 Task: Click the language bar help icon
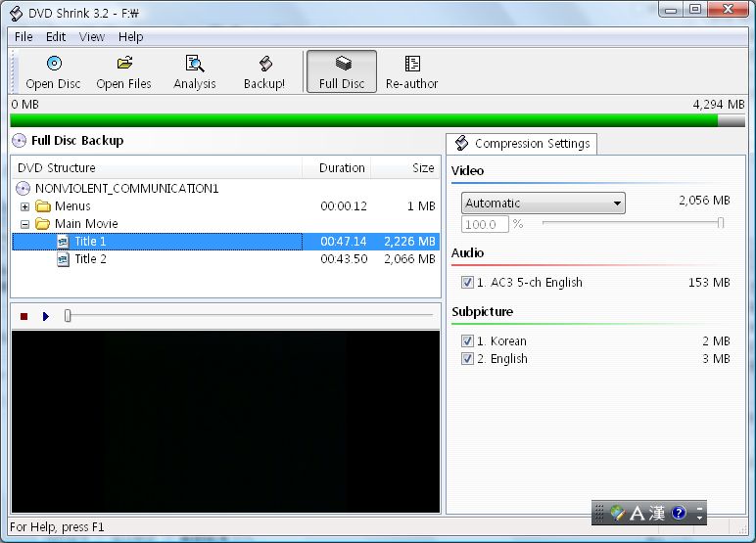[679, 513]
